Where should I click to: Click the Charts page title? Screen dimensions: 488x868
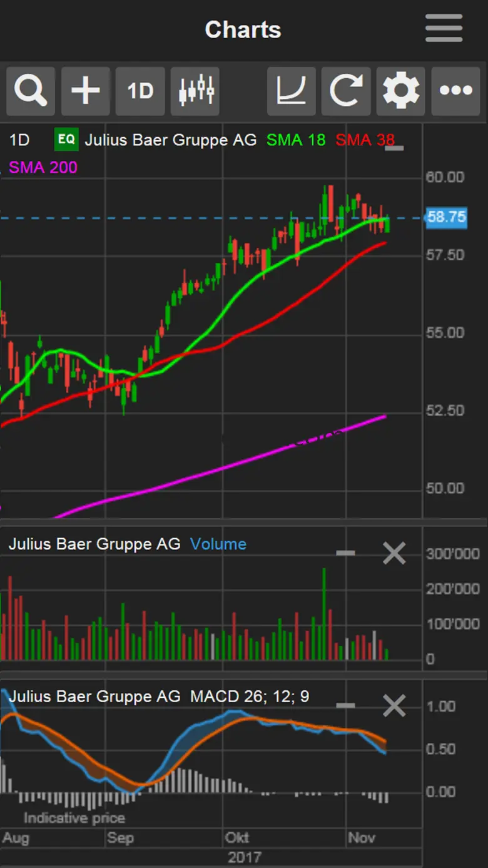pos(243,29)
